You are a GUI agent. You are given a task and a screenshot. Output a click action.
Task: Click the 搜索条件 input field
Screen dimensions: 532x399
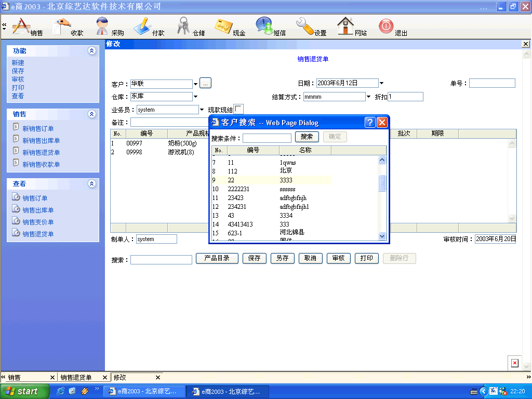point(267,138)
